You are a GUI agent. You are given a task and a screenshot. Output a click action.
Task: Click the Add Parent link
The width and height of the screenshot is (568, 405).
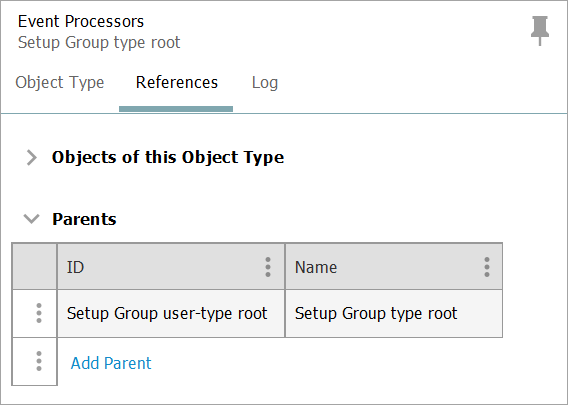(x=111, y=363)
